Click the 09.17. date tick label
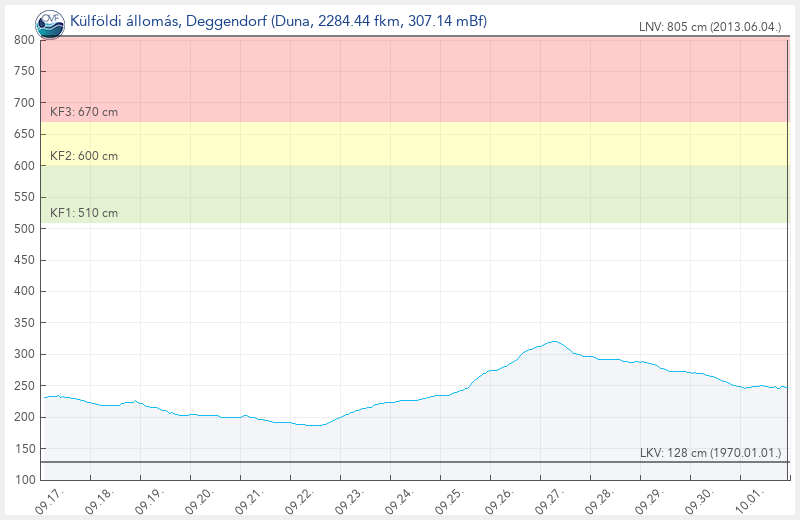Screen dimensions: 800x520 [48, 500]
